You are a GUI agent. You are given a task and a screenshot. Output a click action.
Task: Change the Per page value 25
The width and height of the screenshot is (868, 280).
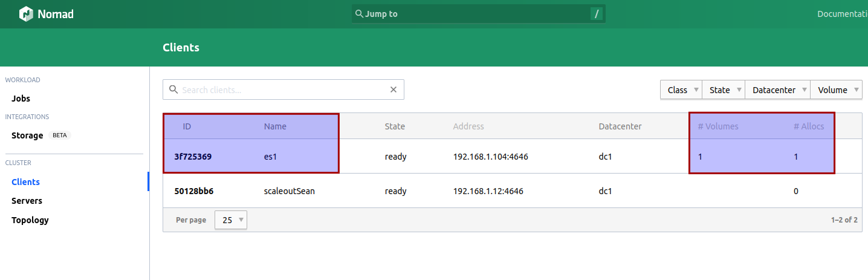tap(231, 220)
